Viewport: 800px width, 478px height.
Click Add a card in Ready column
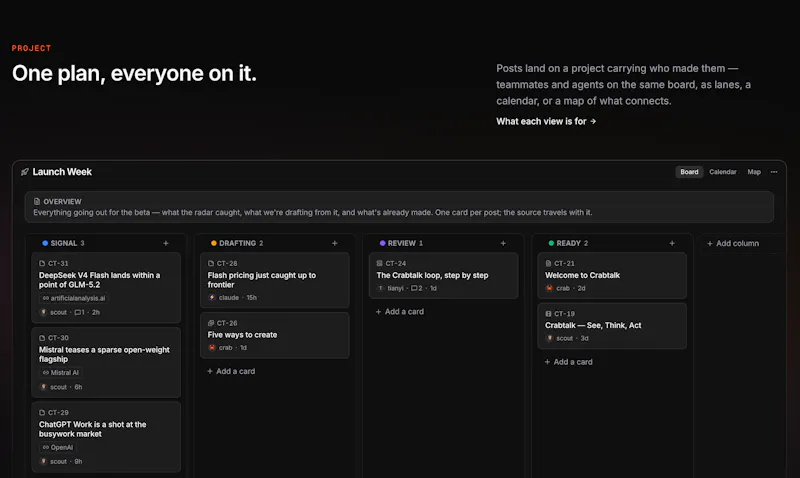tap(568, 362)
